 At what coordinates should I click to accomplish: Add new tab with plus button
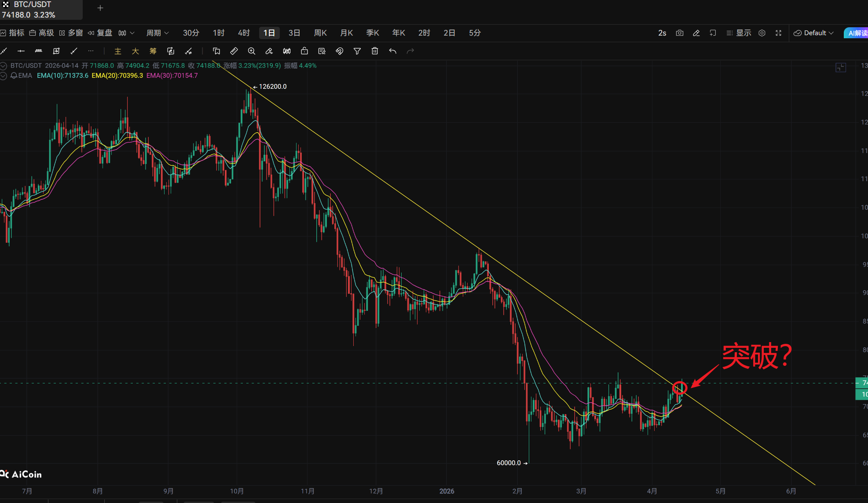point(100,8)
